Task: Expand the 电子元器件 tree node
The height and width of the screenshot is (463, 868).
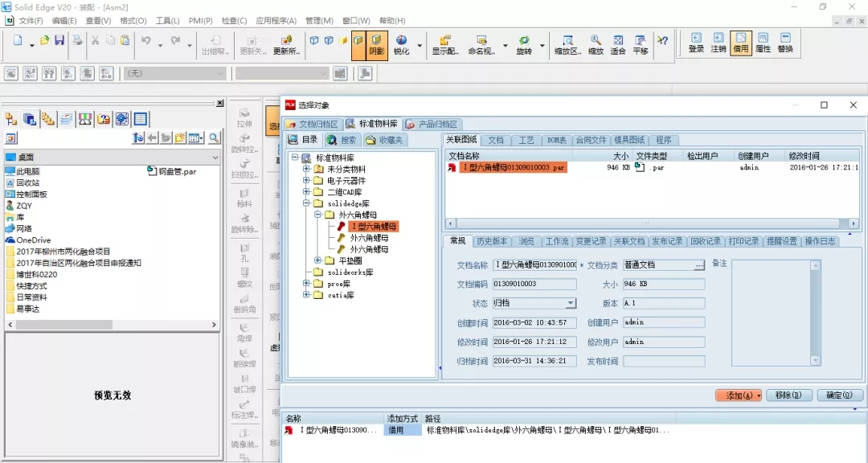Action: click(x=306, y=181)
